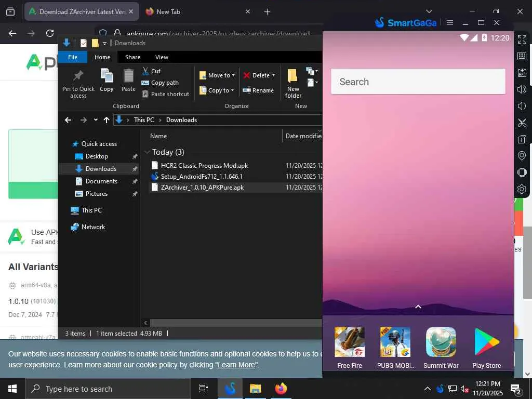The image size is (532, 399).
Task: Click the Android Search field
Action: pos(418,82)
